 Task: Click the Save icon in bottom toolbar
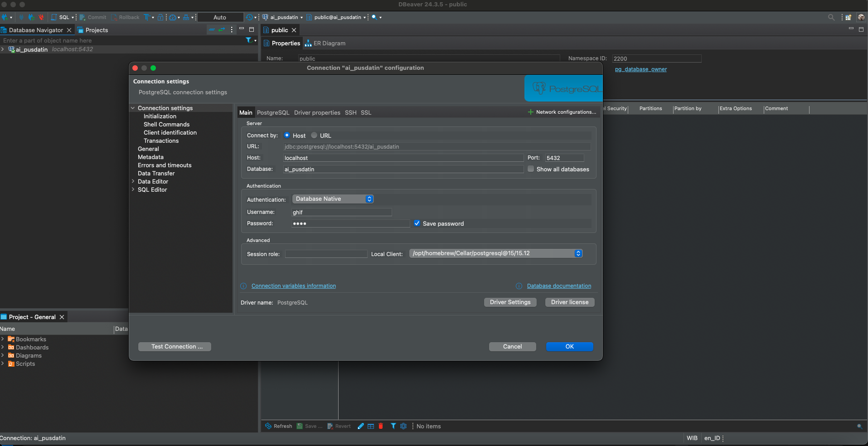(300, 426)
